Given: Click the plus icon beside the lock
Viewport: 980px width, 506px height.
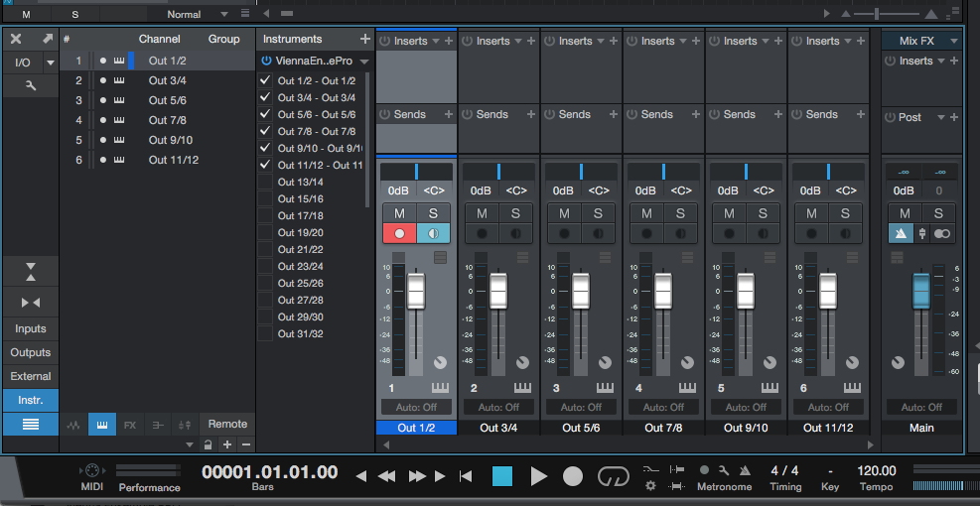Looking at the screenshot, I should coord(227,444).
